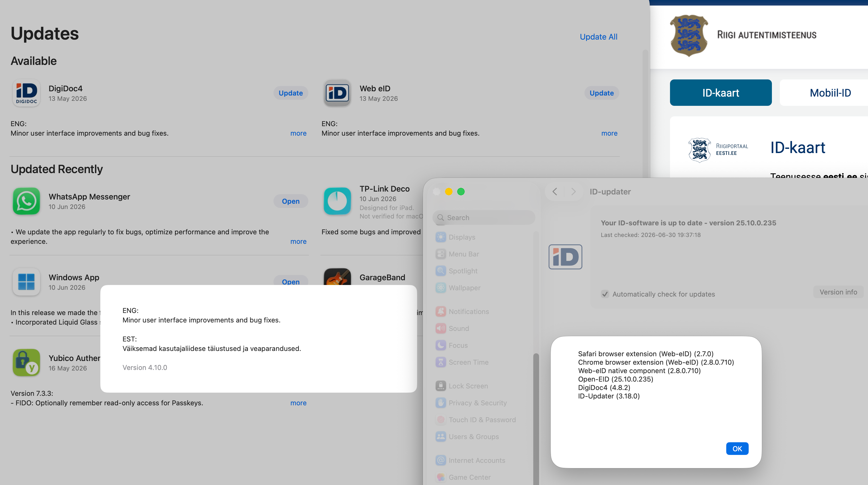Image resolution: width=868 pixels, height=485 pixels.
Task: Click the Riigiportaal eesti.ee logo
Action: point(718,150)
